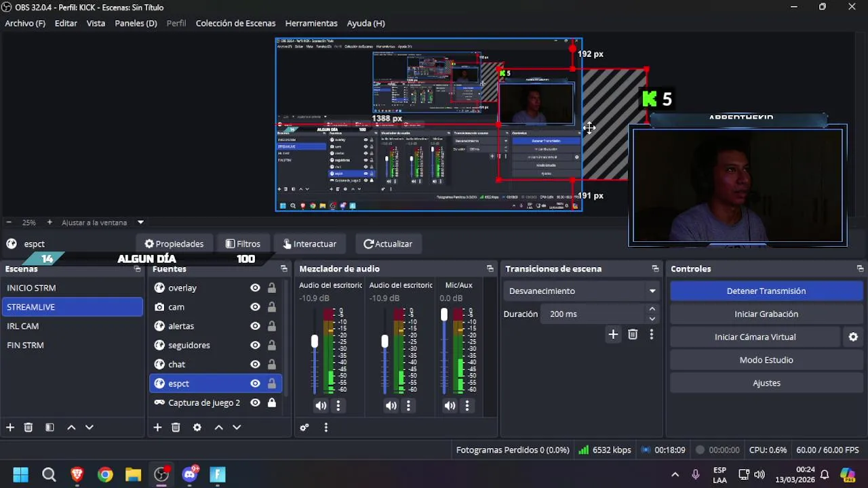
Task: Open the Vista menu
Action: (x=96, y=23)
